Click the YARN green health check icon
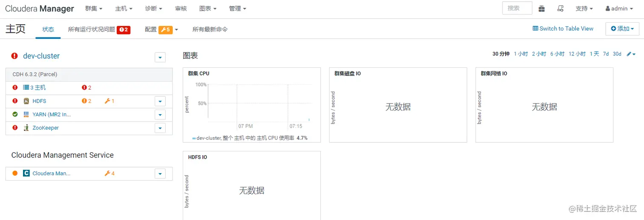Screen dimensions: 644x220 (15, 114)
